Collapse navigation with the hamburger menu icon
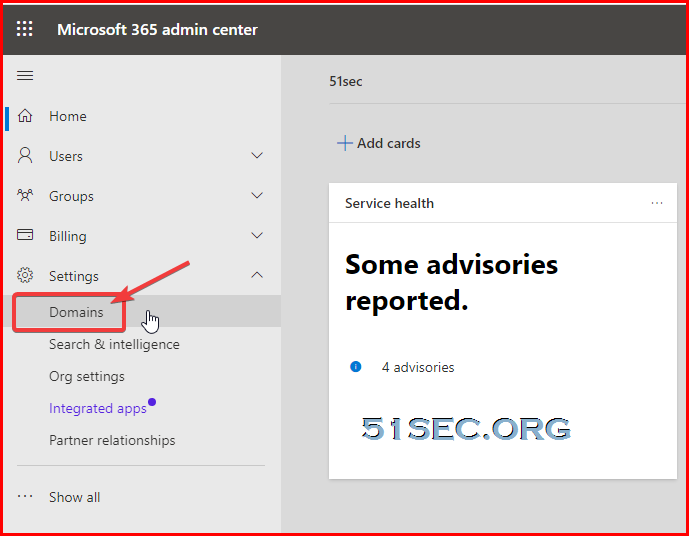 (25, 76)
